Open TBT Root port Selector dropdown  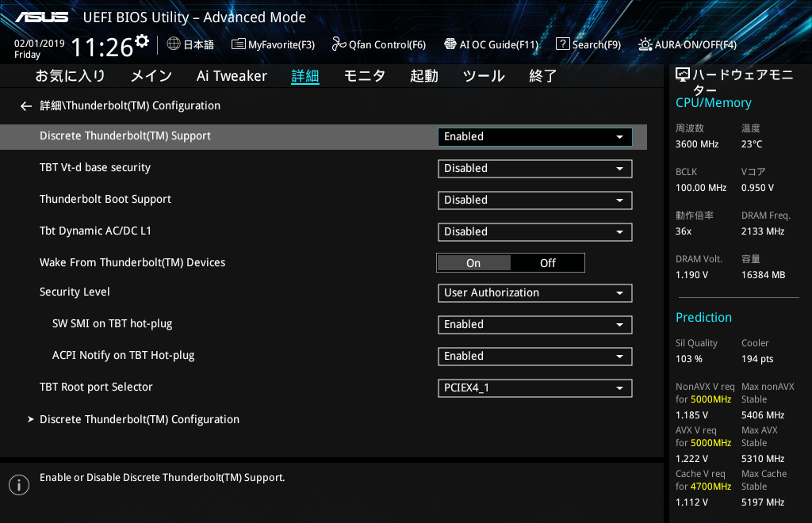(535, 388)
